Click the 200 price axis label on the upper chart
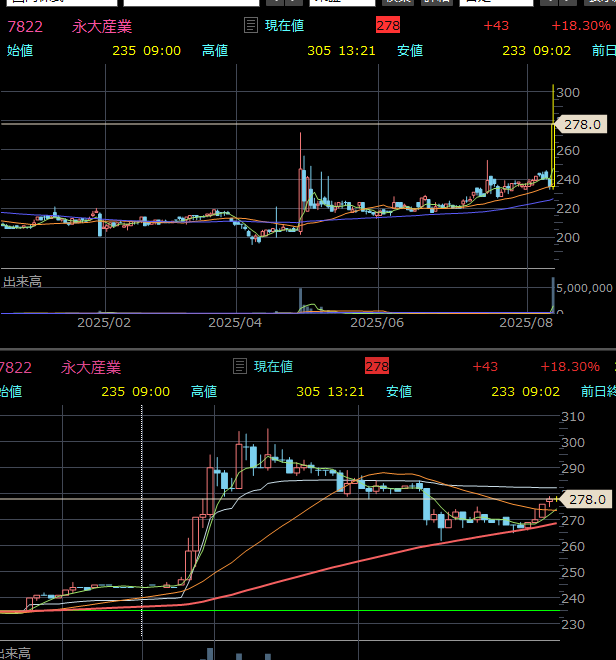Viewport: 616px width, 660px height. [568, 237]
